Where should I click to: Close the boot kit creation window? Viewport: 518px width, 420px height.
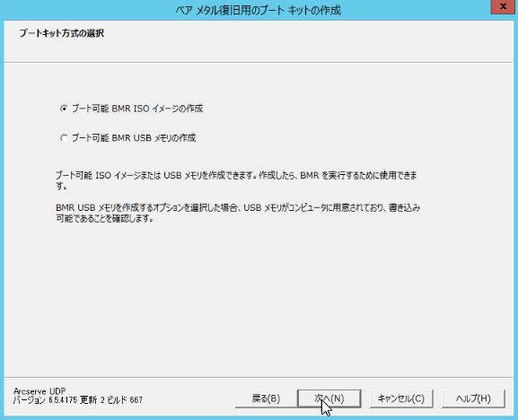click(503, 6)
